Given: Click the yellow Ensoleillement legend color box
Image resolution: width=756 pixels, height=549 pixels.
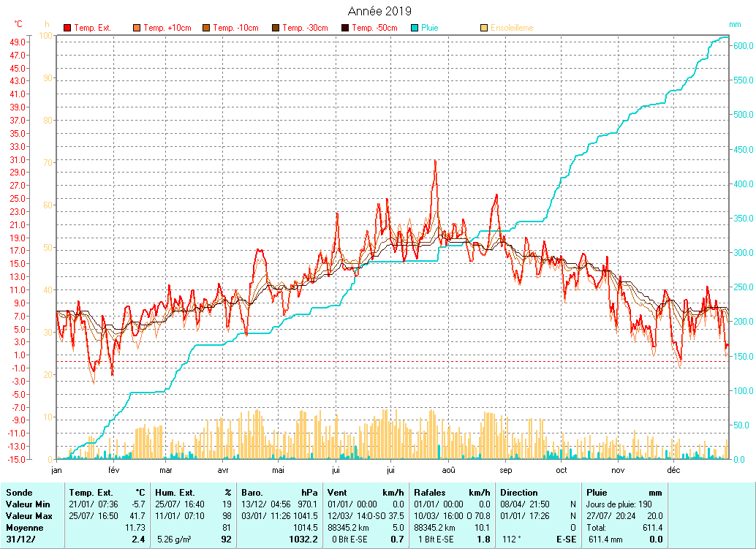Looking at the screenshot, I should pyautogui.click(x=484, y=28).
